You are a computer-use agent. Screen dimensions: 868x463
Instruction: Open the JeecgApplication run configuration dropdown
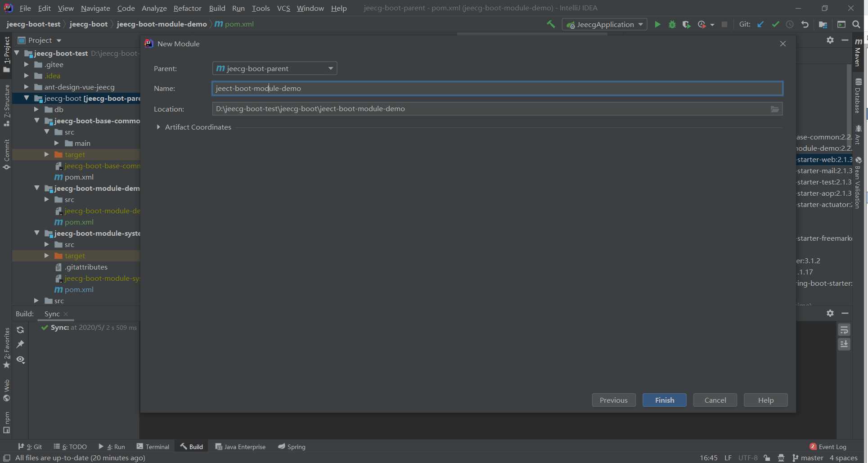(604, 24)
